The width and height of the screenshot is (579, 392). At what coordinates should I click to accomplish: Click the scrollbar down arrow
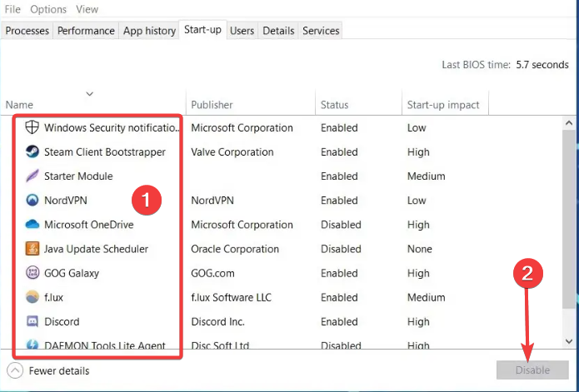[x=569, y=341]
